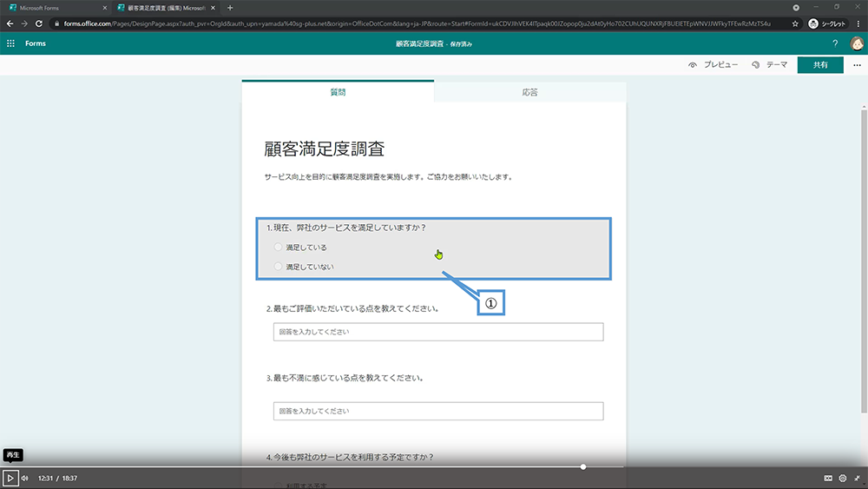Click question 4 title text
The height and width of the screenshot is (489, 868).
point(351,457)
